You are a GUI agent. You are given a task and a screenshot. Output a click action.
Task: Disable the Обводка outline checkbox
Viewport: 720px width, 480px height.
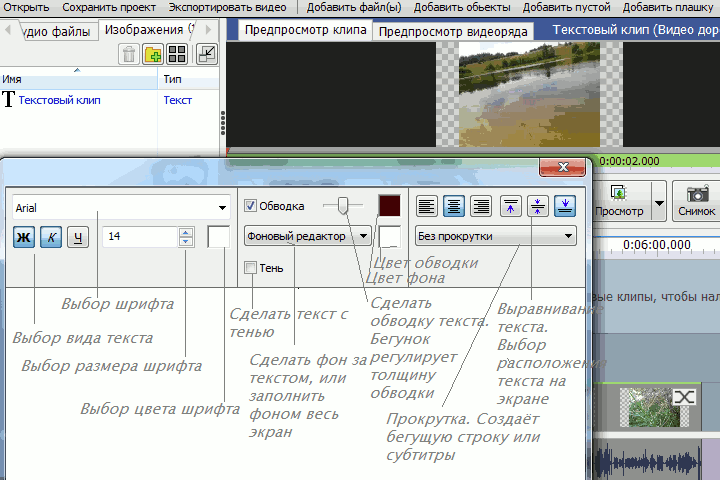click(x=251, y=206)
